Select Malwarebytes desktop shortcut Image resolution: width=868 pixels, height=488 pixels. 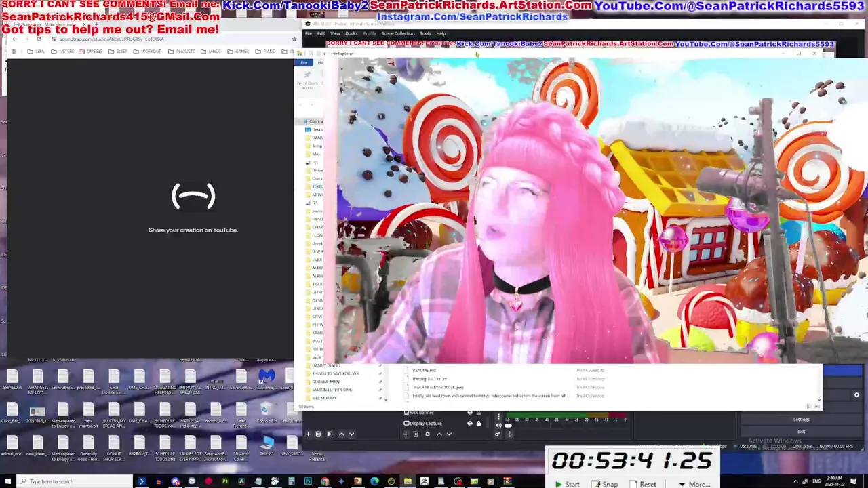pos(267,380)
